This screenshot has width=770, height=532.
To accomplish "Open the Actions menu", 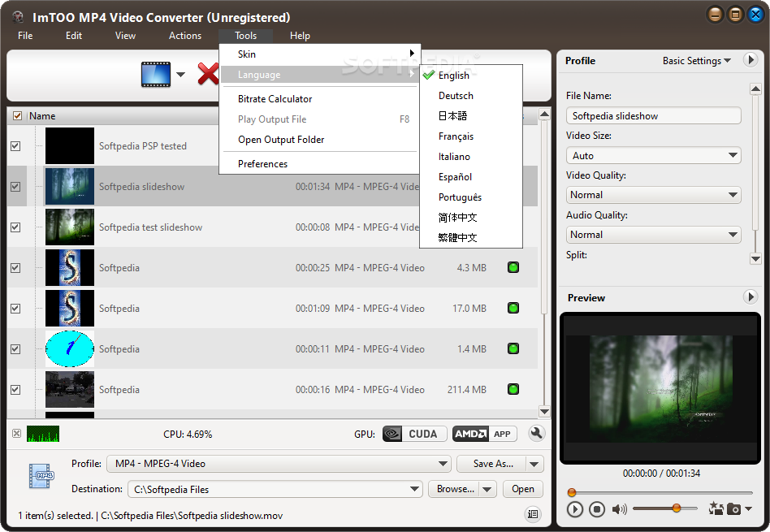I will 185,36.
